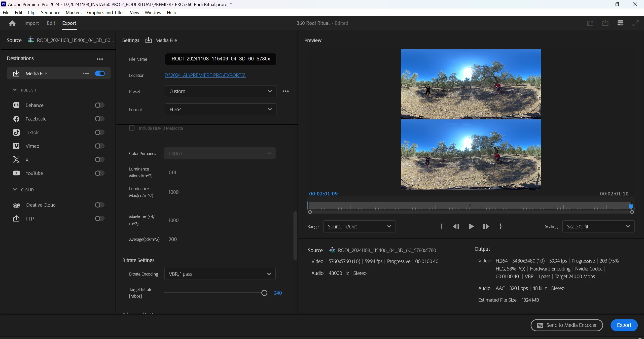
Task: Open the Bitrate Encoding dropdown
Action: (220, 274)
